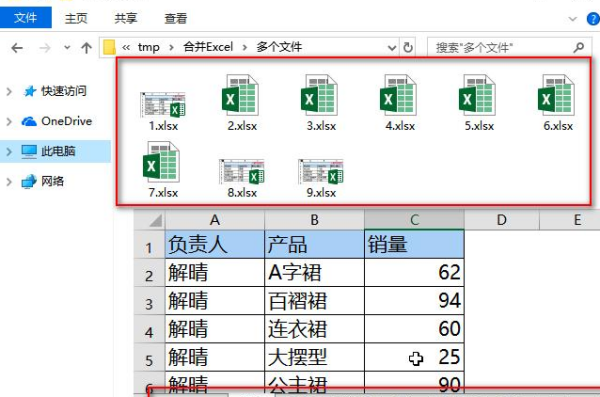Open the 文件 menu tab
The image size is (600, 397).
tap(26, 18)
